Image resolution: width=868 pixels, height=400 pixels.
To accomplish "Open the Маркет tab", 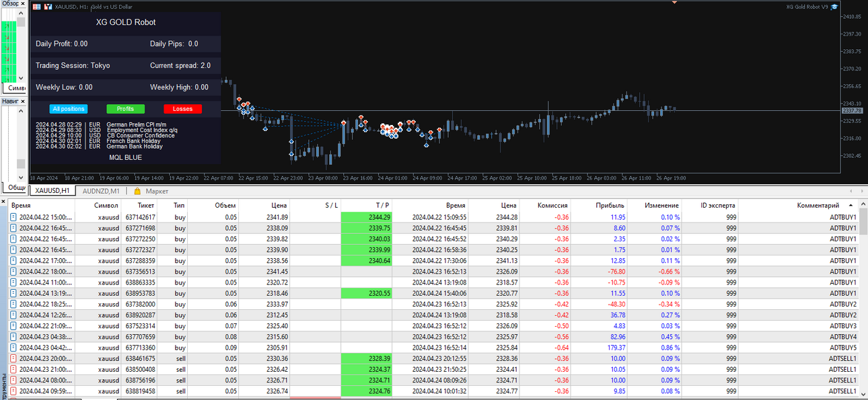I will click(157, 191).
